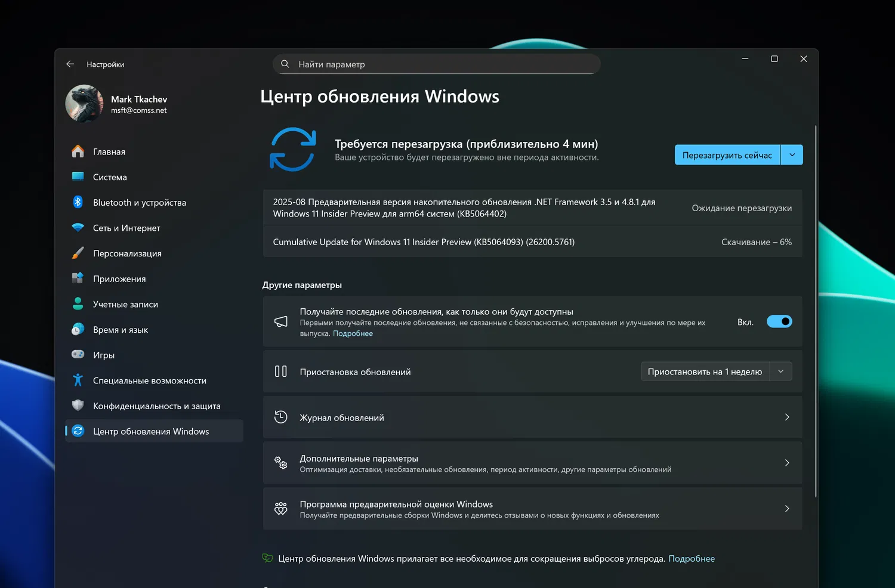Click the magnifier icon in search box
The image size is (895, 588).
(285, 64)
